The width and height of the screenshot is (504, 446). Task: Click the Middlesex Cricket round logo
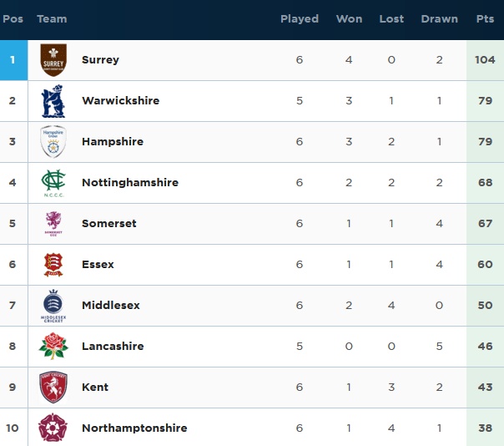pos(53,306)
